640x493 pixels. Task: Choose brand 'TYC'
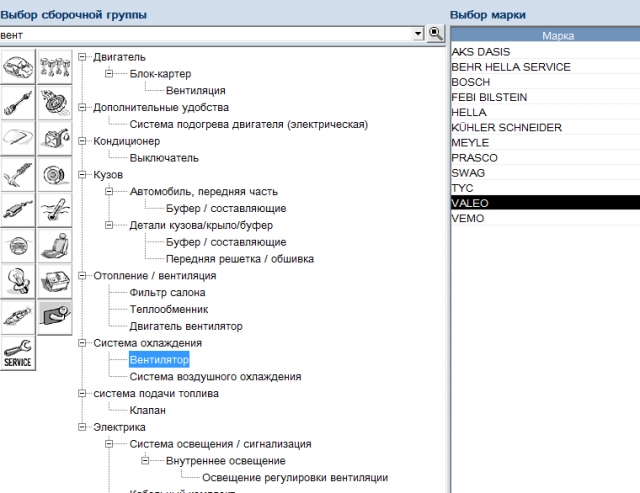point(545,188)
